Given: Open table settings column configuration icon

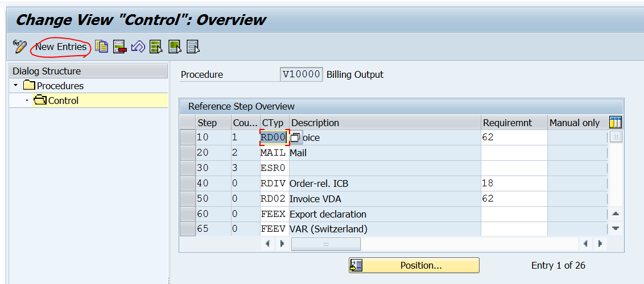Looking at the screenshot, I should (x=615, y=122).
